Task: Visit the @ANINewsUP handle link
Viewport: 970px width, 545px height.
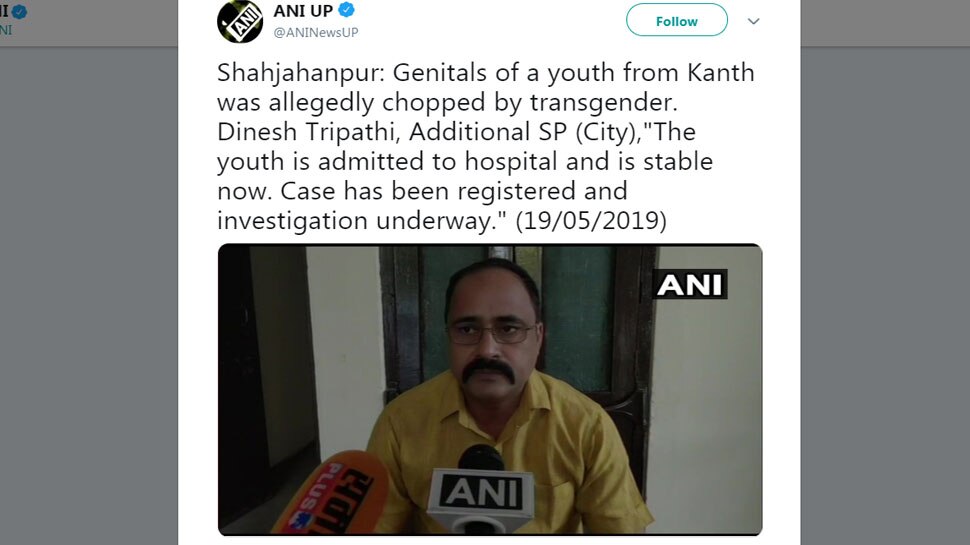Action: click(315, 32)
